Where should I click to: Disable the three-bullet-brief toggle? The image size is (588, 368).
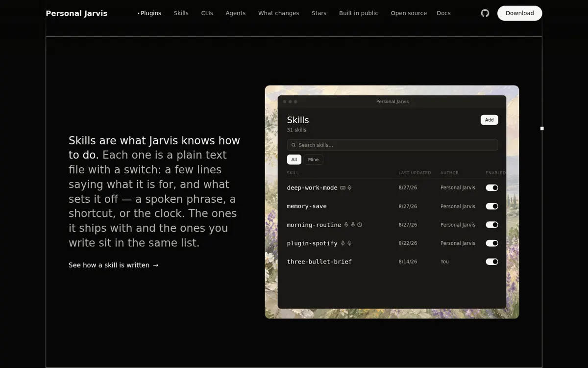point(492,262)
